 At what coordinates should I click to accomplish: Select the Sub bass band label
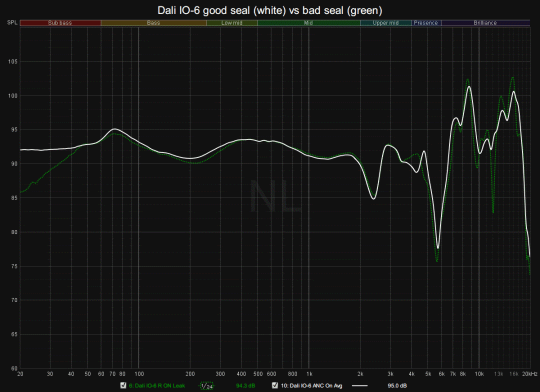60,22
